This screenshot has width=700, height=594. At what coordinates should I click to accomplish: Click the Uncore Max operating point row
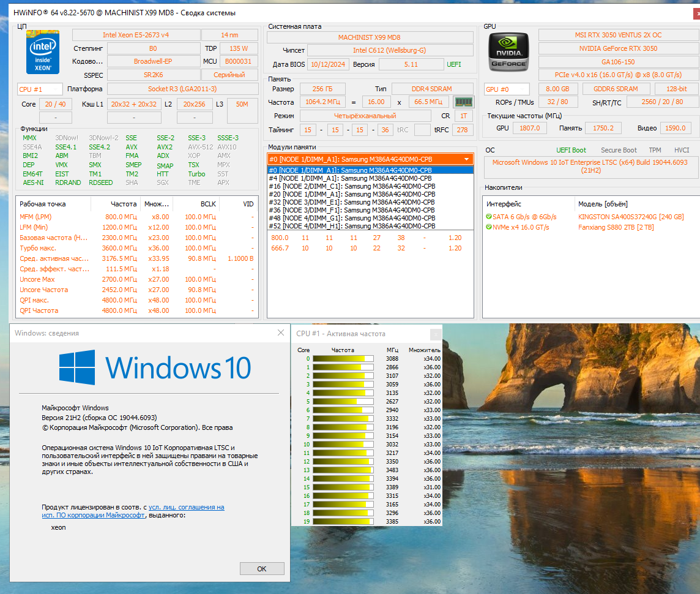(x=137, y=279)
